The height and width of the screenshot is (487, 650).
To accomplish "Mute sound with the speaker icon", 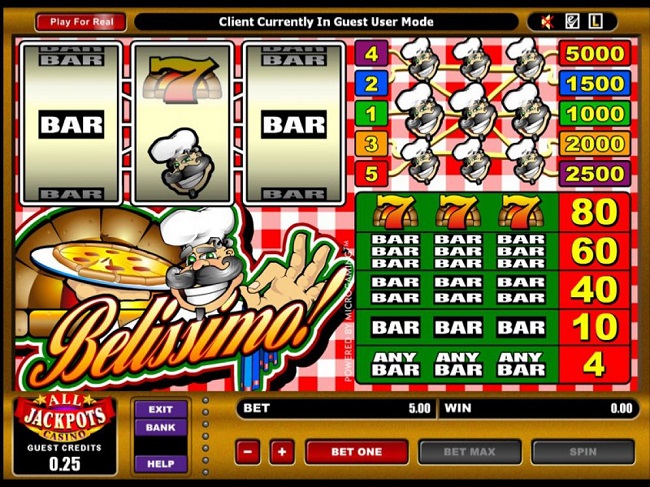I will click(548, 22).
